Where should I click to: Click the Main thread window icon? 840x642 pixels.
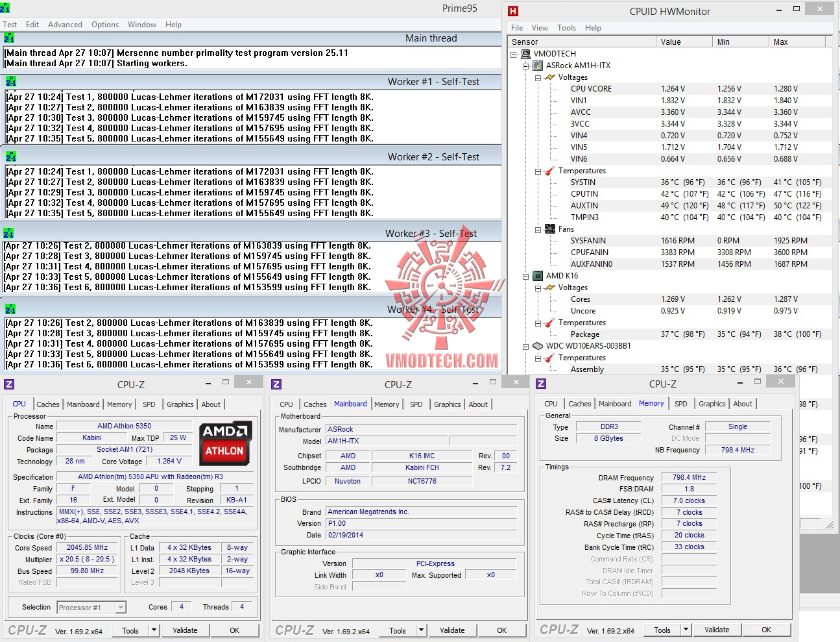(x=9, y=38)
